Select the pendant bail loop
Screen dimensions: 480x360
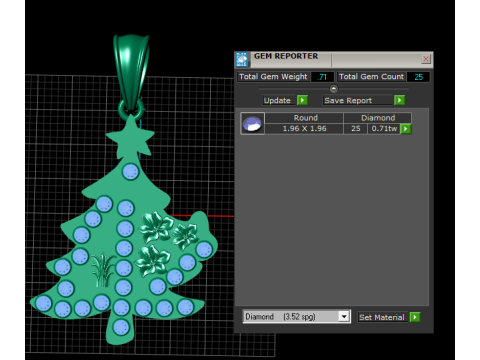(131, 72)
